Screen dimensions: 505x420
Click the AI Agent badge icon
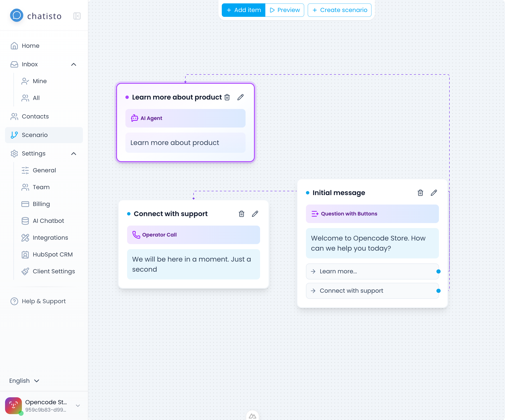pos(134,118)
